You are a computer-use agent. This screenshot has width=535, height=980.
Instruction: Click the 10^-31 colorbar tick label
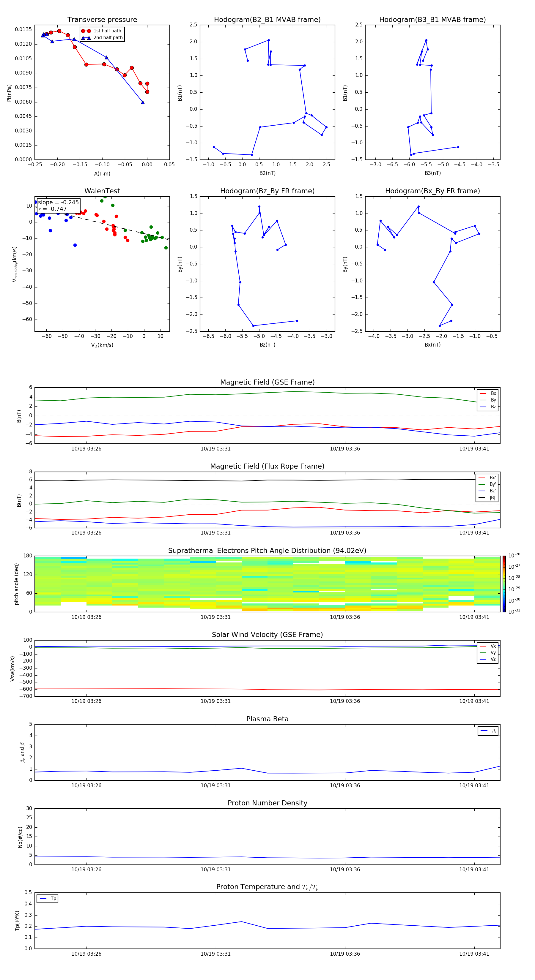click(514, 611)
